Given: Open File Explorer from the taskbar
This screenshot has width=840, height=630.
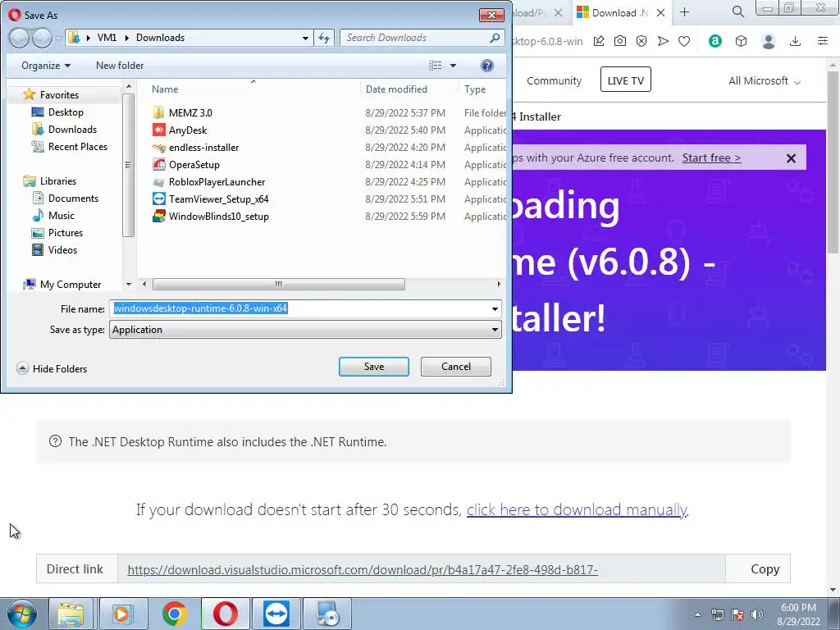Looking at the screenshot, I should coord(71,614).
